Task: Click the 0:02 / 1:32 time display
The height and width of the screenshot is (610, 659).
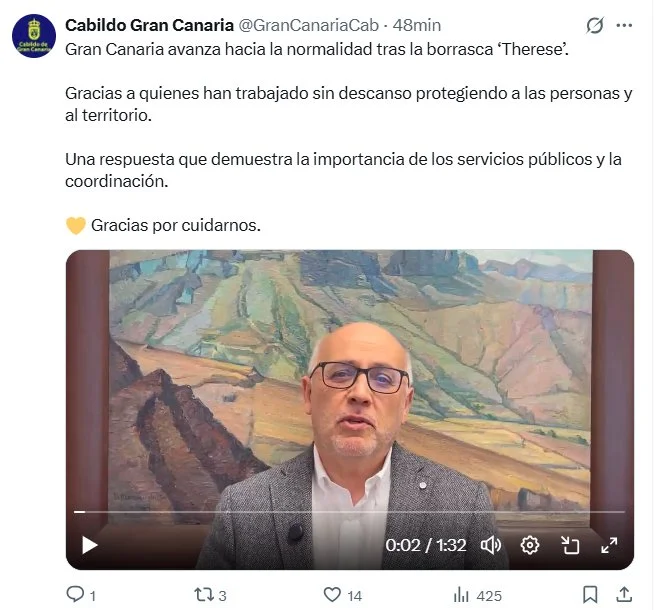Action: (426, 545)
